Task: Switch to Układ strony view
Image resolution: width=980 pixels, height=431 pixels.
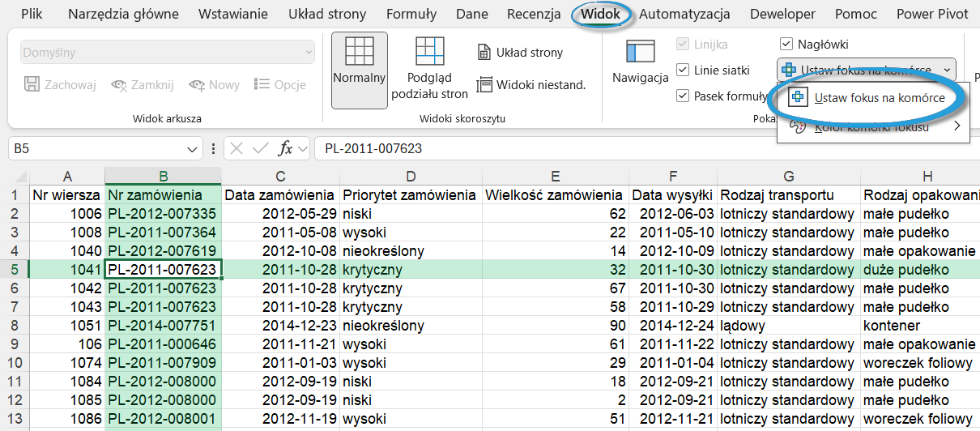Action: 519,53
